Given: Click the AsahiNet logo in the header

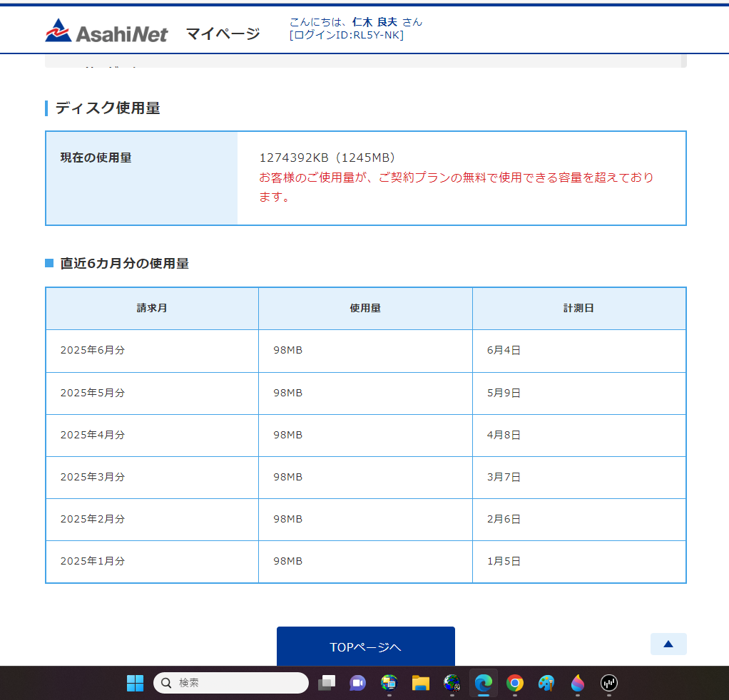Looking at the screenshot, I should coord(106,32).
